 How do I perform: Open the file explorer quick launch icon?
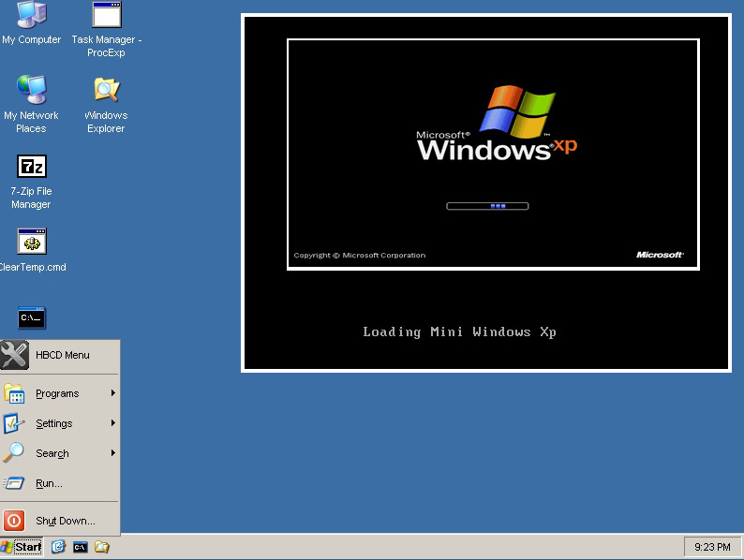coord(101,547)
